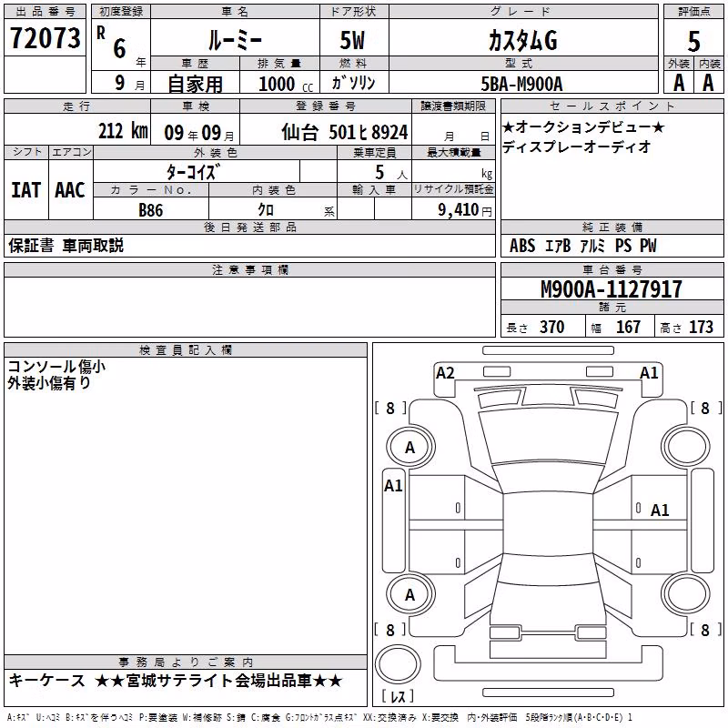
Task: Click the 出品番号 header label
Action: pos(45,11)
